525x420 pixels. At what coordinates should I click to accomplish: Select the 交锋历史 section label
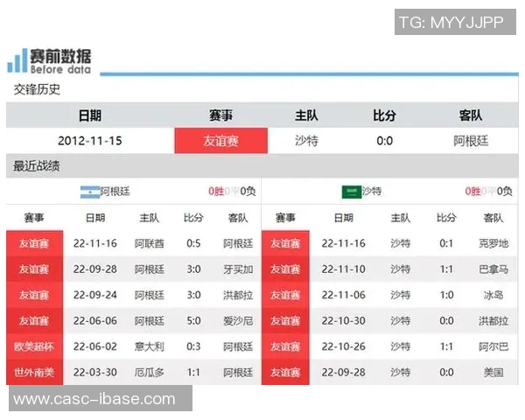[x=37, y=89]
